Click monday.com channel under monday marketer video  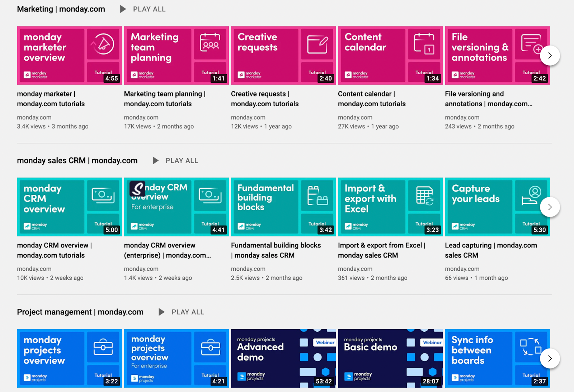tap(34, 117)
